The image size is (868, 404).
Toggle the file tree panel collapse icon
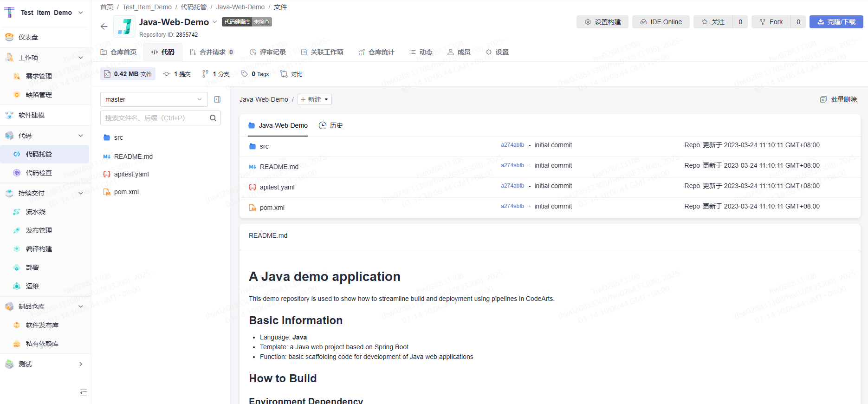point(217,99)
